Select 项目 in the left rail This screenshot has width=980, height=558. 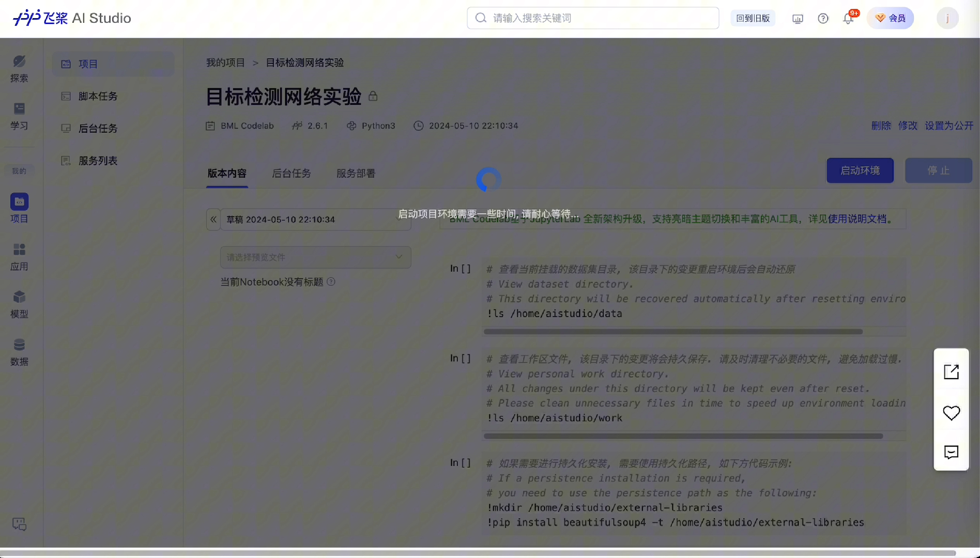[19, 208]
